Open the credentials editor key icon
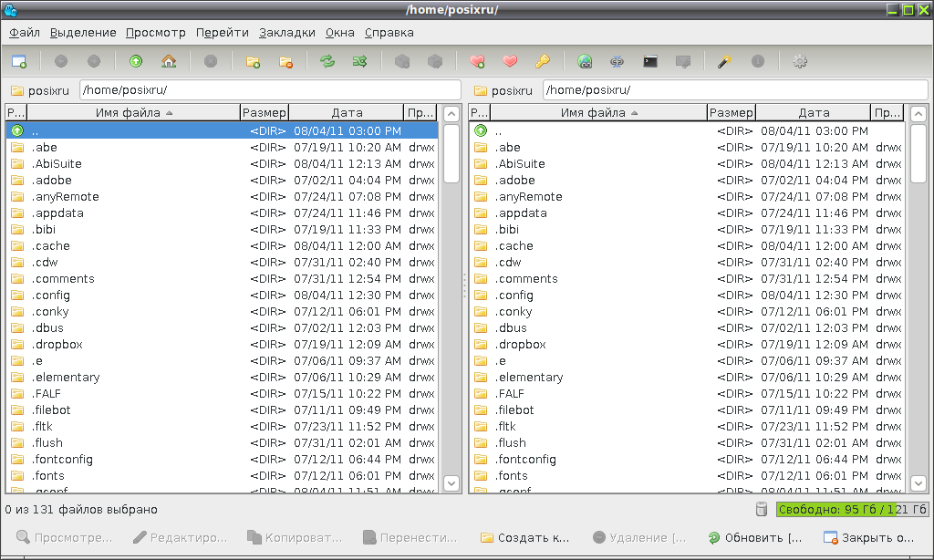Viewport: 934px width, 560px height. click(542, 61)
